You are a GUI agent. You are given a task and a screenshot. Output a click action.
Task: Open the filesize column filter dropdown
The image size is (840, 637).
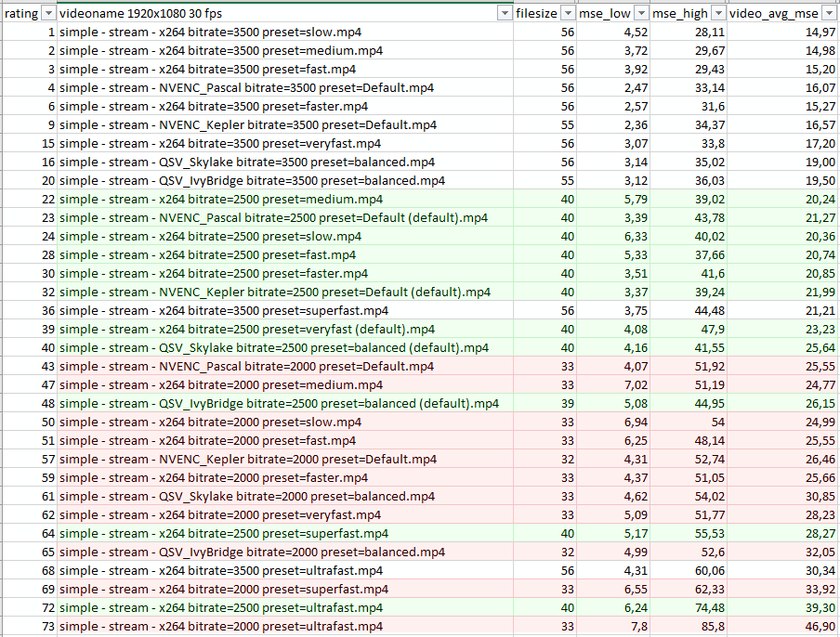click(567, 14)
